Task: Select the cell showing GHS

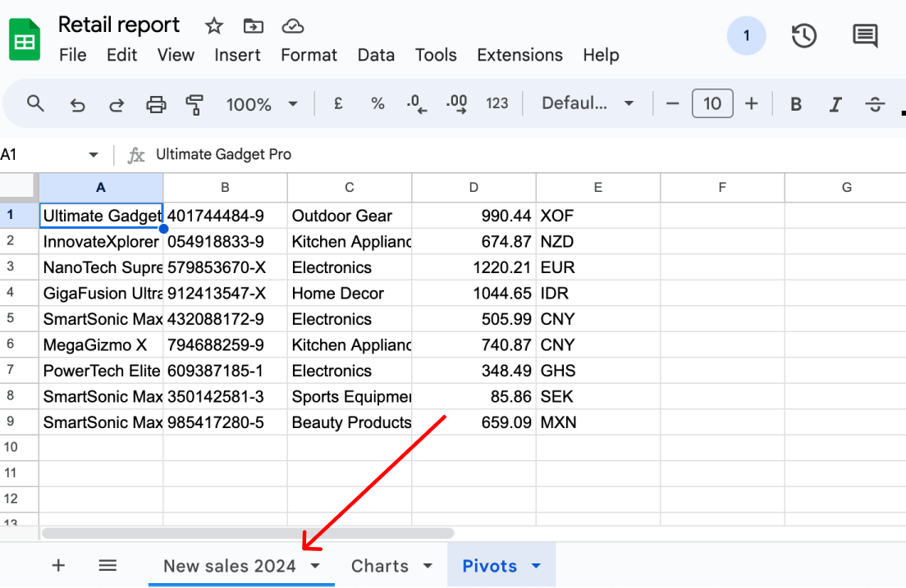Action: click(x=598, y=371)
